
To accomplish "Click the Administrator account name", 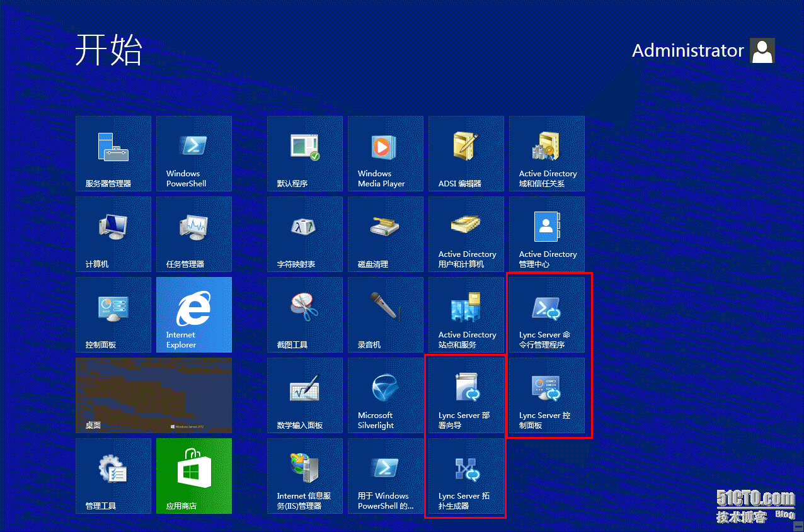I will coord(687,51).
